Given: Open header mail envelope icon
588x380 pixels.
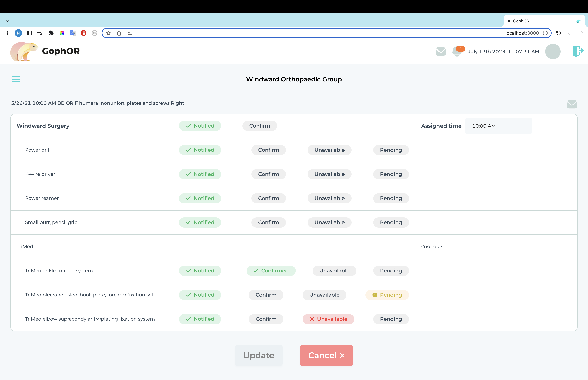Looking at the screenshot, I should [441, 51].
